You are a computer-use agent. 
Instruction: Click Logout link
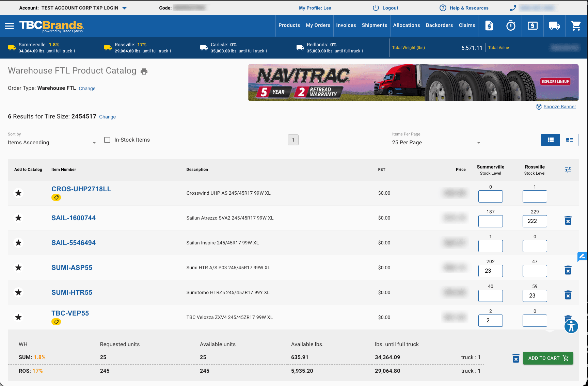(385, 8)
